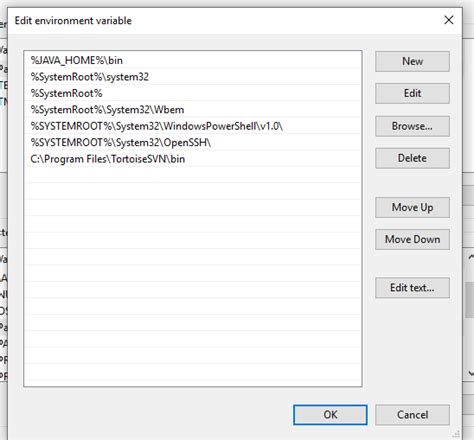Select the plain %SystemRoot% entry
The height and width of the screenshot is (440, 474).
tap(193, 93)
